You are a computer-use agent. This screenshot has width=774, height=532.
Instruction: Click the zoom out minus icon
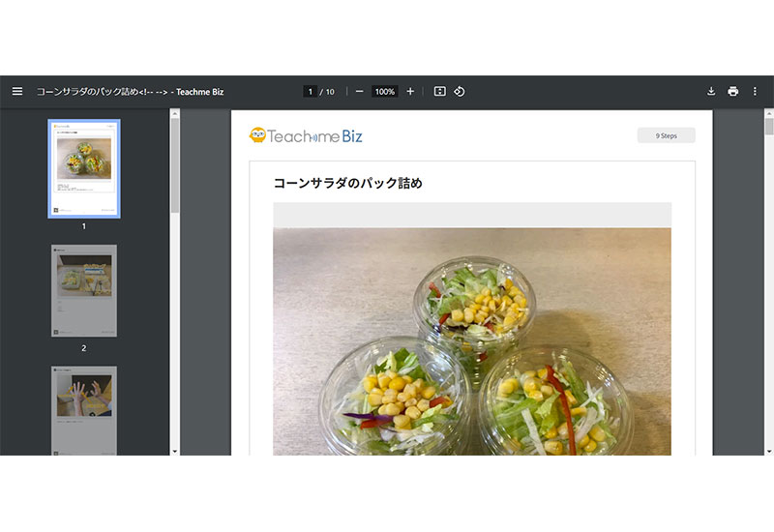[x=359, y=92]
